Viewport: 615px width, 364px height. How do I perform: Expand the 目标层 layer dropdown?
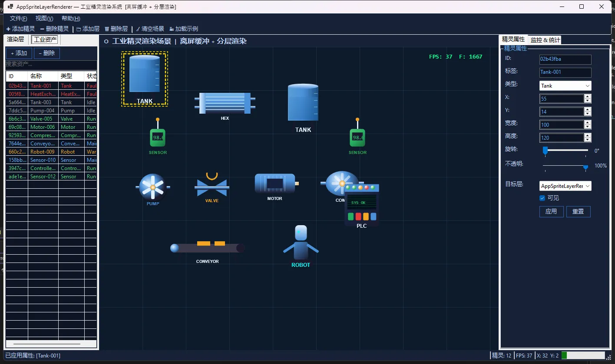(x=565, y=186)
